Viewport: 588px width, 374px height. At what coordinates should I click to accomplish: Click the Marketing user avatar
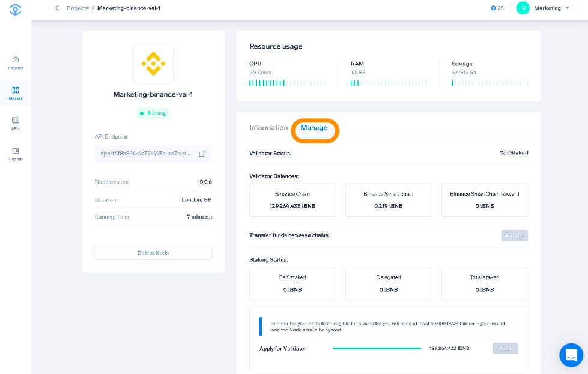[523, 8]
